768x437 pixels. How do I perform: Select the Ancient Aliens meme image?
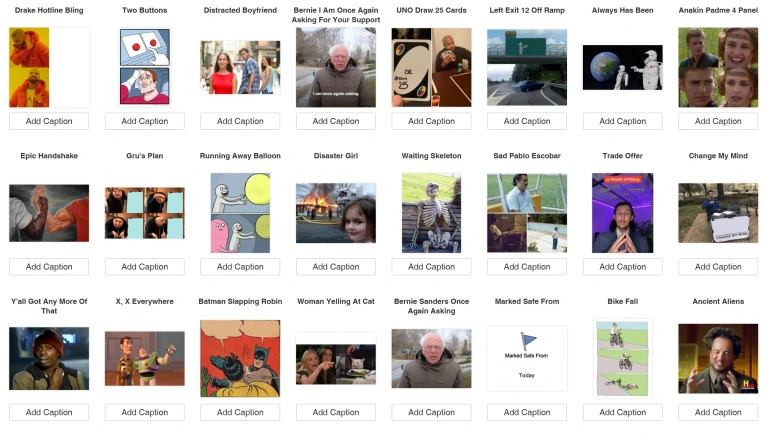point(718,359)
